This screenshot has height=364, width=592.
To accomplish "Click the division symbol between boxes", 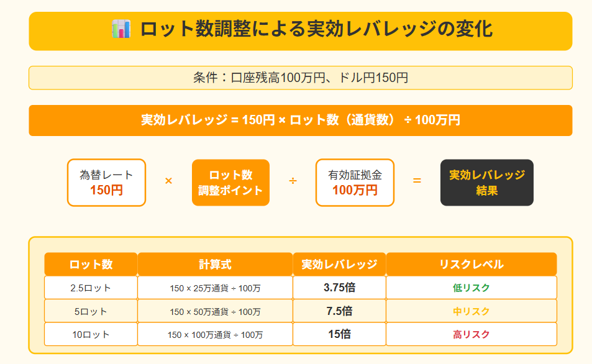I will point(293,181).
